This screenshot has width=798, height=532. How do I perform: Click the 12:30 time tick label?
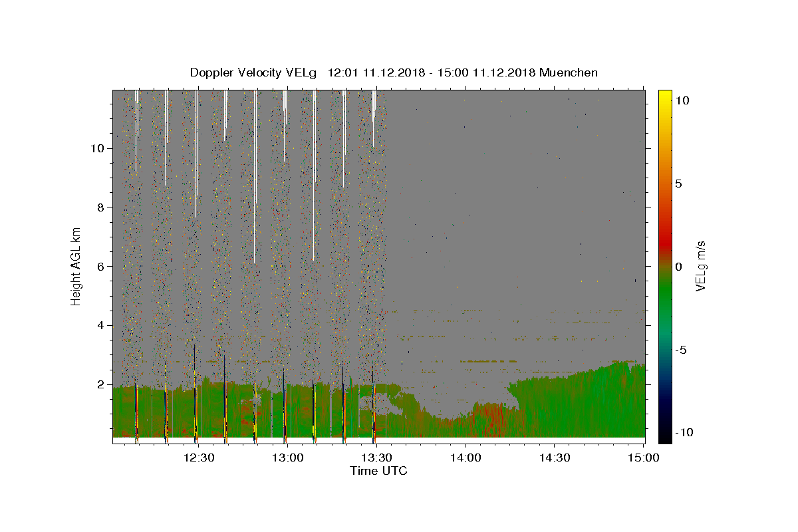[x=198, y=458]
